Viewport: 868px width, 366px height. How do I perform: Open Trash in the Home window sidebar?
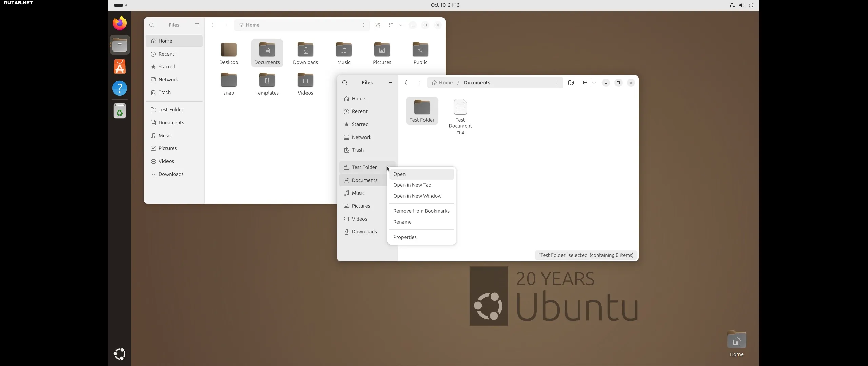click(x=174, y=93)
